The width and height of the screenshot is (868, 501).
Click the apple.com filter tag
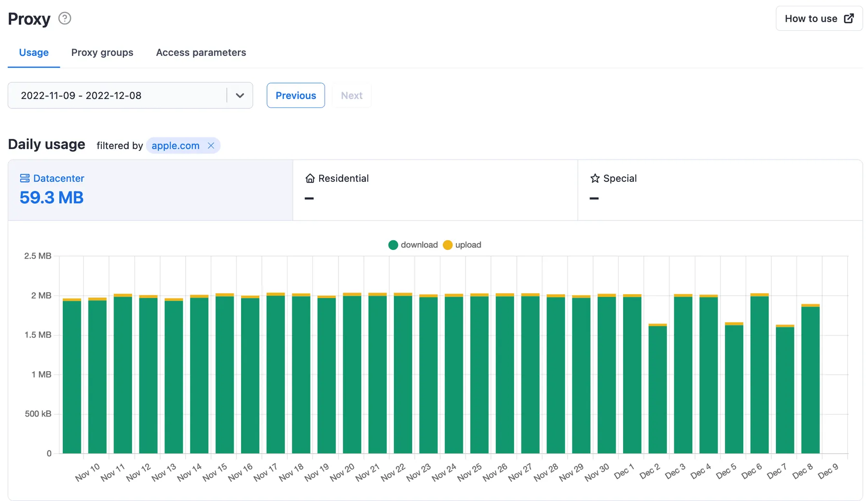click(x=176, y=146)
